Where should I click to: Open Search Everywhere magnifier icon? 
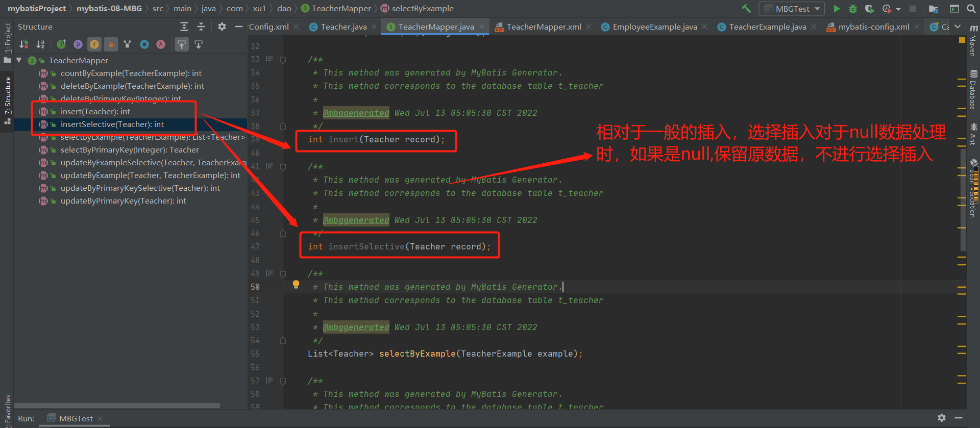click(x=971, y=9)
